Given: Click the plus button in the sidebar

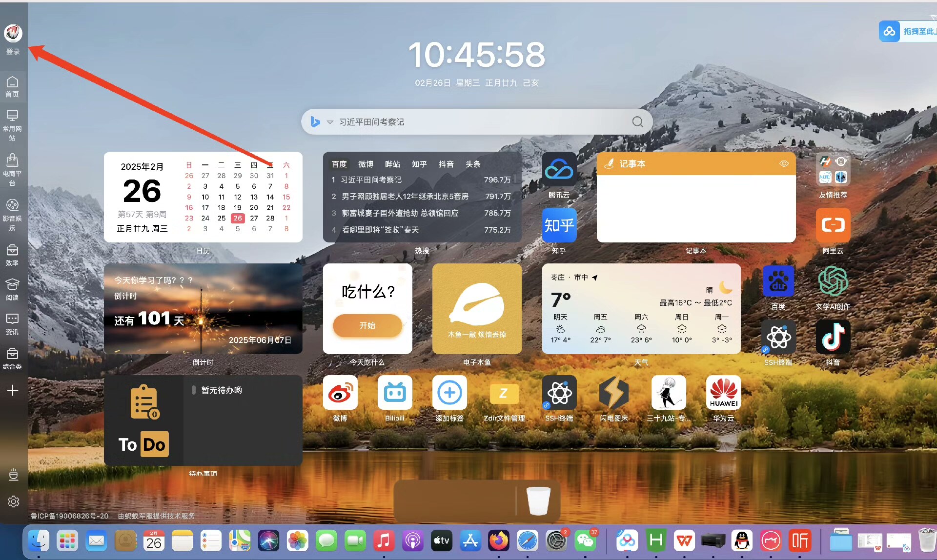Looking at the screenshot, I should click(13, 390).
